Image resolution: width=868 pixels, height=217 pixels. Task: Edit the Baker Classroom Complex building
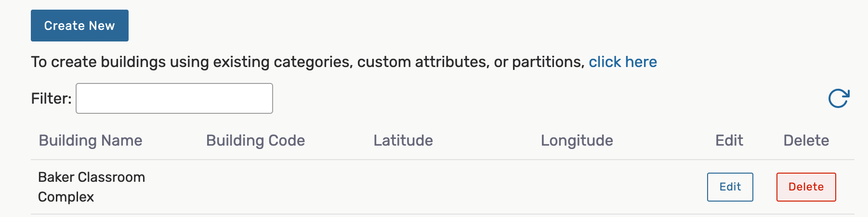(730, 187)
